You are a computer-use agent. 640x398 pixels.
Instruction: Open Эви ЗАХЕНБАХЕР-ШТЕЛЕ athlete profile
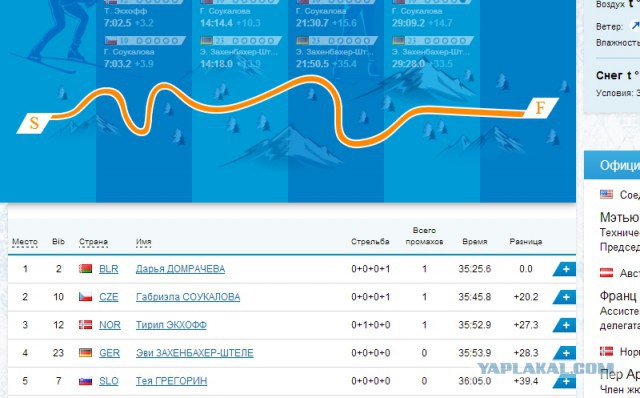(x=194, y=353)
